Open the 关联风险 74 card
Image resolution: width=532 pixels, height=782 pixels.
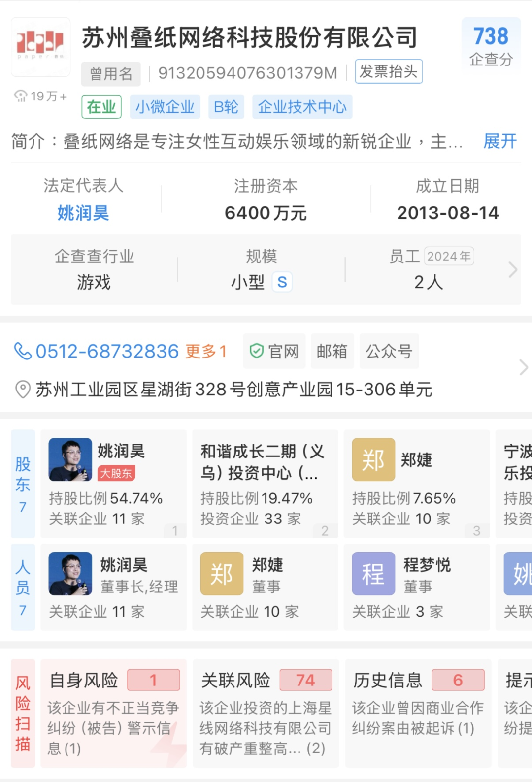[266, 713]
